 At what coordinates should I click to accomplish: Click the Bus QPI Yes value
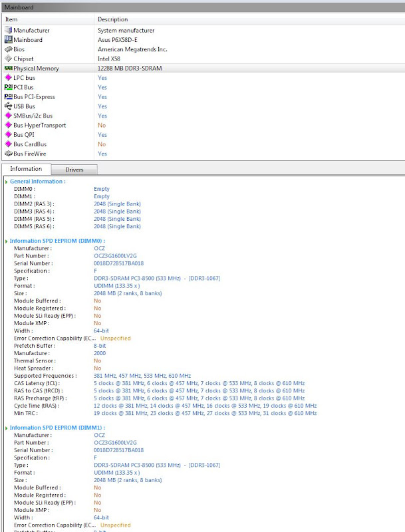tap(102, 135)
